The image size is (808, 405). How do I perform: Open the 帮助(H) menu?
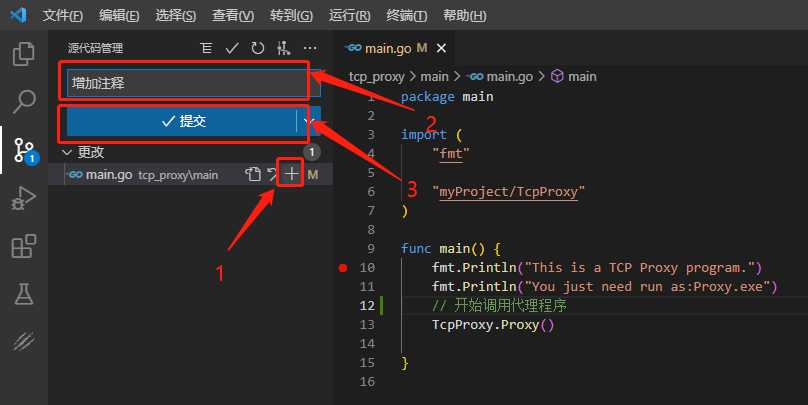coord(464,15)
